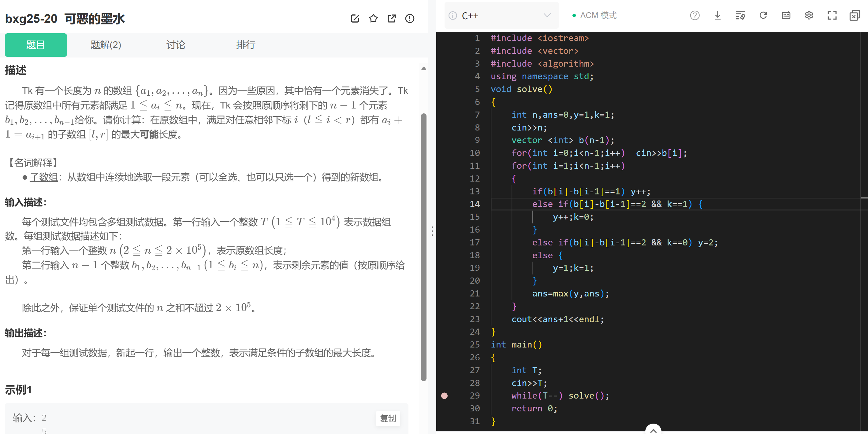Click the report issue exclamation icon

click(410, 19)
